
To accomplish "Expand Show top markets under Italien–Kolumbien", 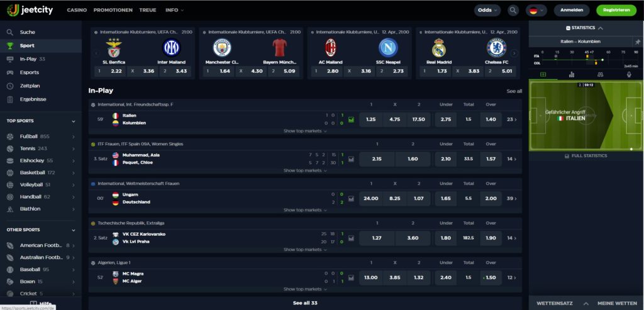I will (305, 131).
